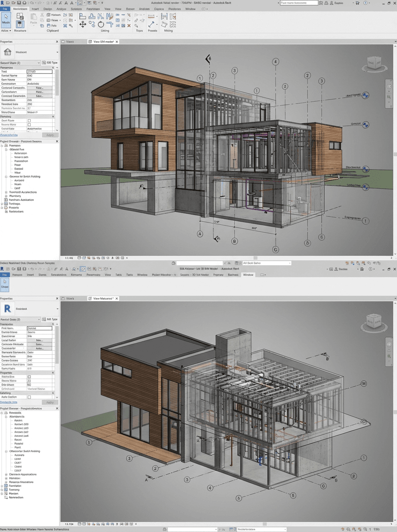The image size is (397, 532).
Task: Click the Revit R logo in top window
Action: 3,3
